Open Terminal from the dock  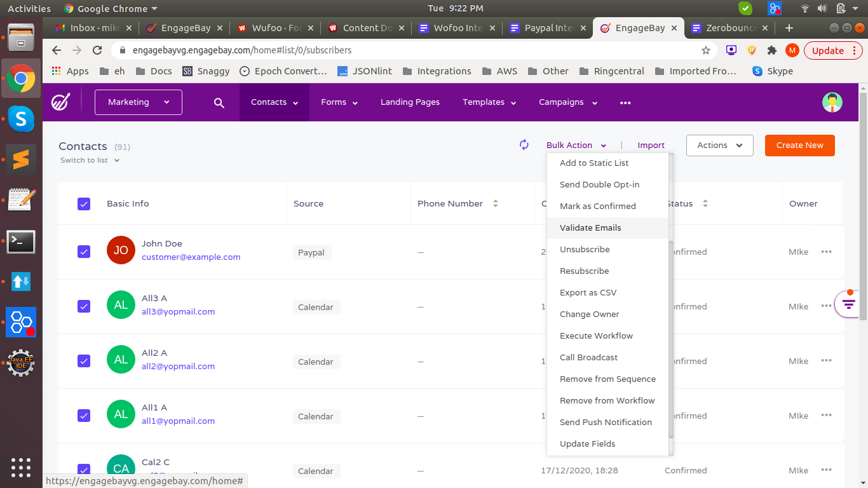pyautogui.click(x=21, y=241)
